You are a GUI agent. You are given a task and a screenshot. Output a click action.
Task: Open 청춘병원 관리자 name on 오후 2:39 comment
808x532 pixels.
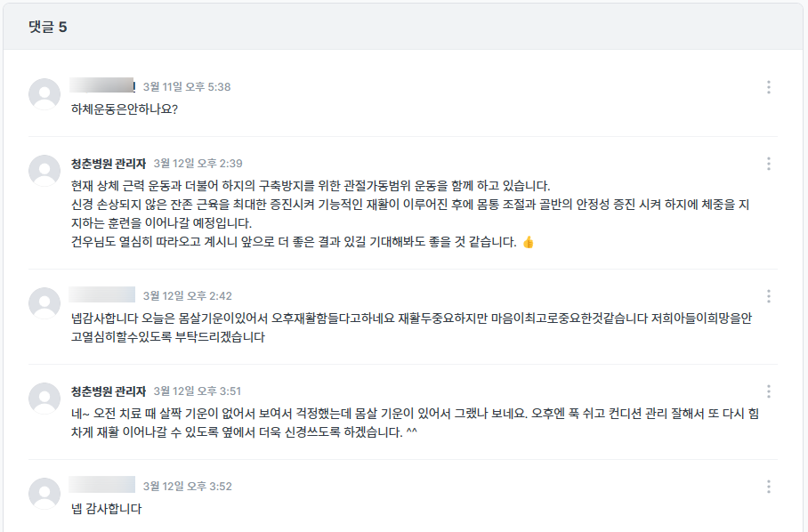pyautogui.click(x=109, y=164)
